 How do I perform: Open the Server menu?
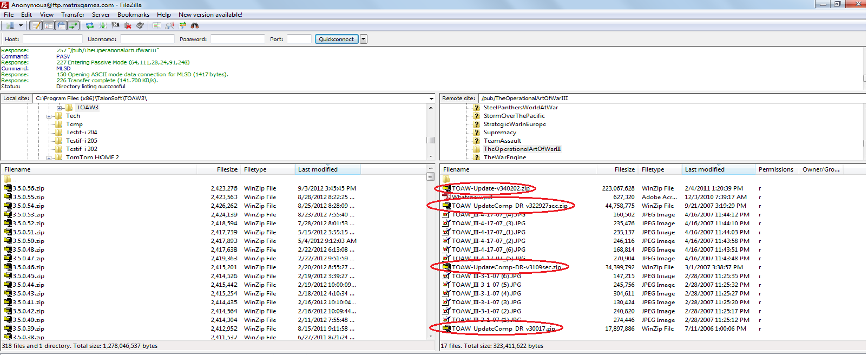click(101, 15)
